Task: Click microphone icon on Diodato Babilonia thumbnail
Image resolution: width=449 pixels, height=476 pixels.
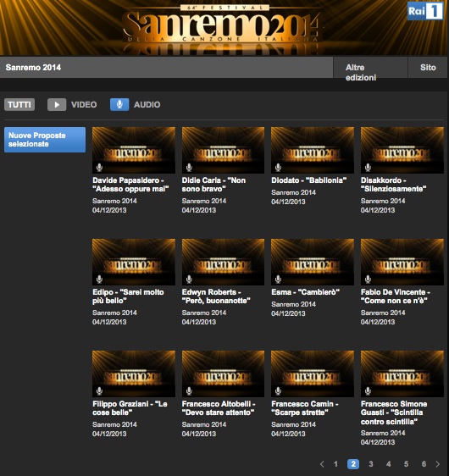Action: point(278,167)
